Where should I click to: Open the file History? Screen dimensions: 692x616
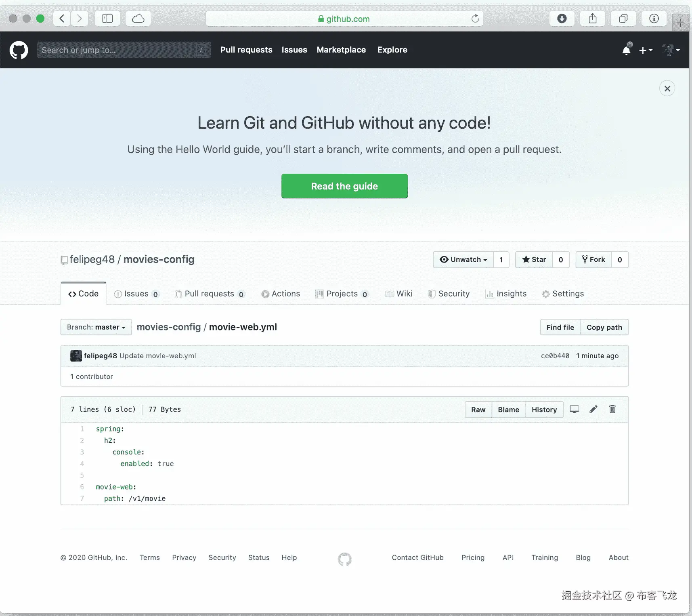(544, 410)
